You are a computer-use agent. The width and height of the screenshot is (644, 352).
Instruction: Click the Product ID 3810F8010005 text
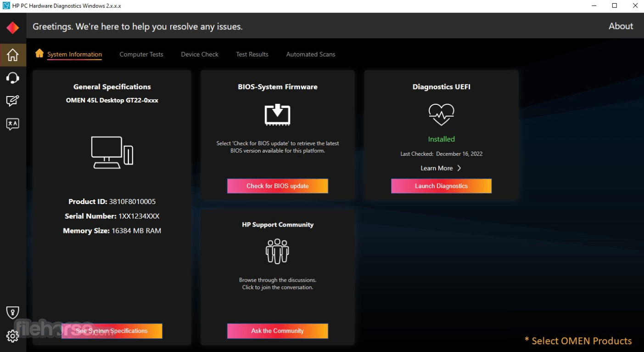[112, 201]
